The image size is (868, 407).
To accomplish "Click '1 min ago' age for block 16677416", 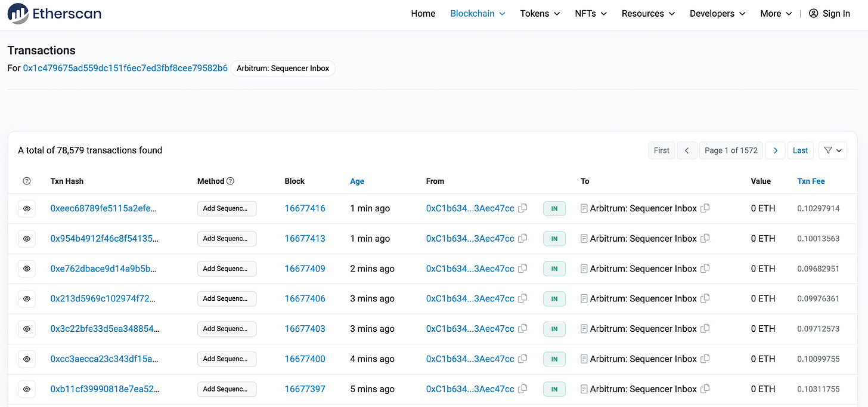I will (370, 208).
